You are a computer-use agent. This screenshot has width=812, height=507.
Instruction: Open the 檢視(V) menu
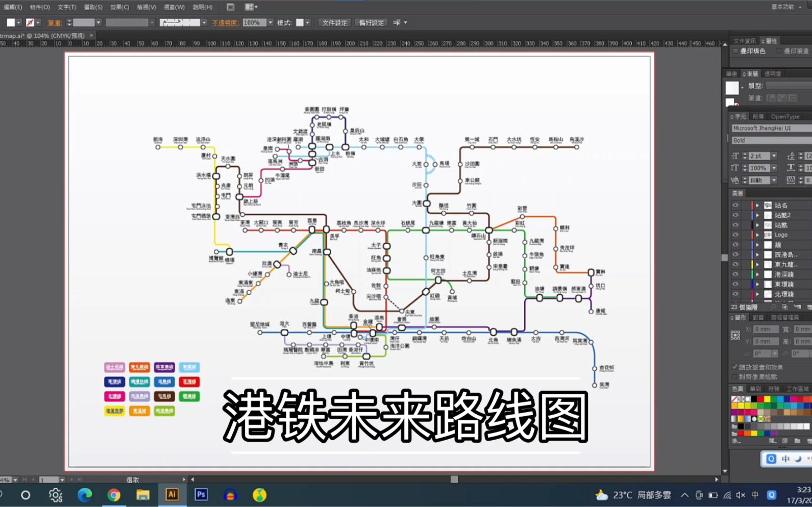pos(146,7)
